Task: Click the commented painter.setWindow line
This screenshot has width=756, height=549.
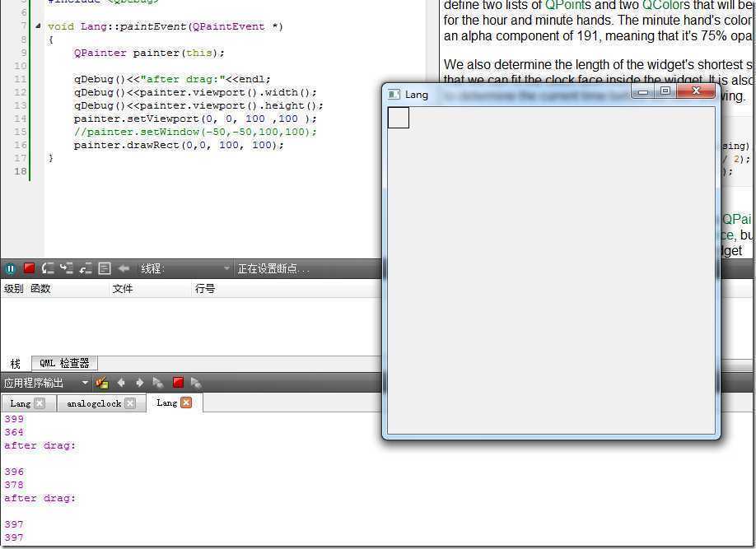Action: click(x=195, y=132)
